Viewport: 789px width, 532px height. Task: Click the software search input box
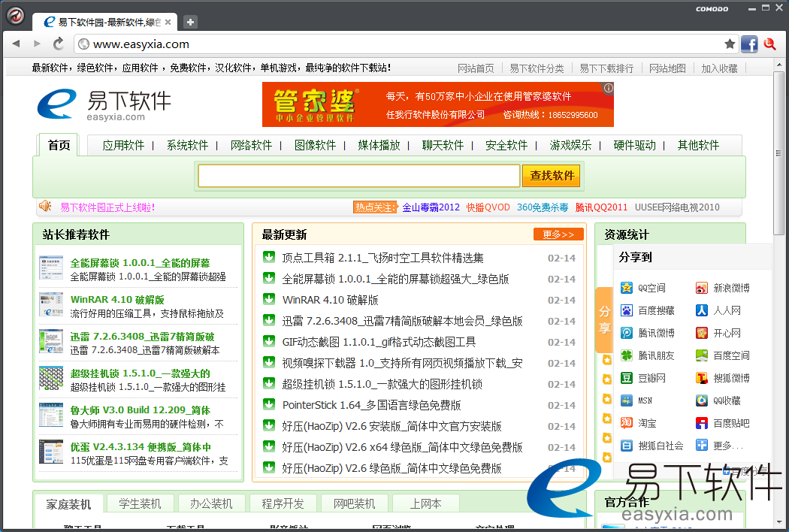tap(358, 176)
